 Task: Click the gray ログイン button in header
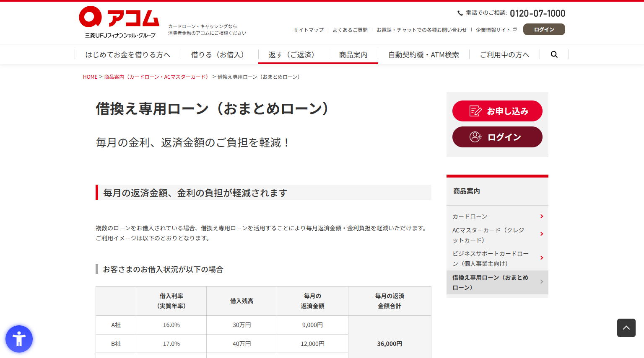(544, 29)
